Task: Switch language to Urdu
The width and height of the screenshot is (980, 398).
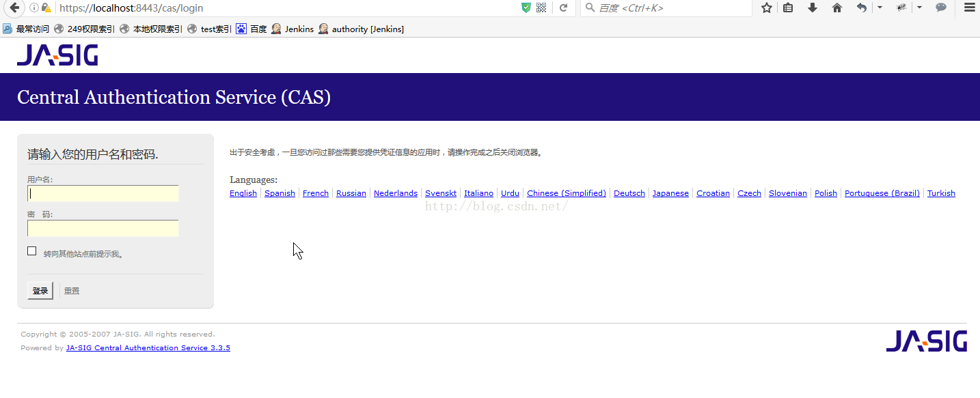Action: coord(510,193)
